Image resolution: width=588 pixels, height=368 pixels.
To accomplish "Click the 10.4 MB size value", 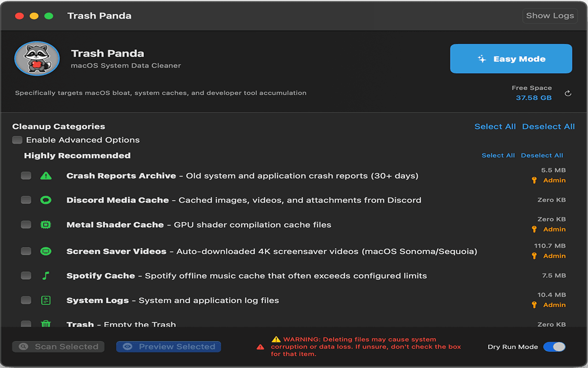I will coord(552,295).
